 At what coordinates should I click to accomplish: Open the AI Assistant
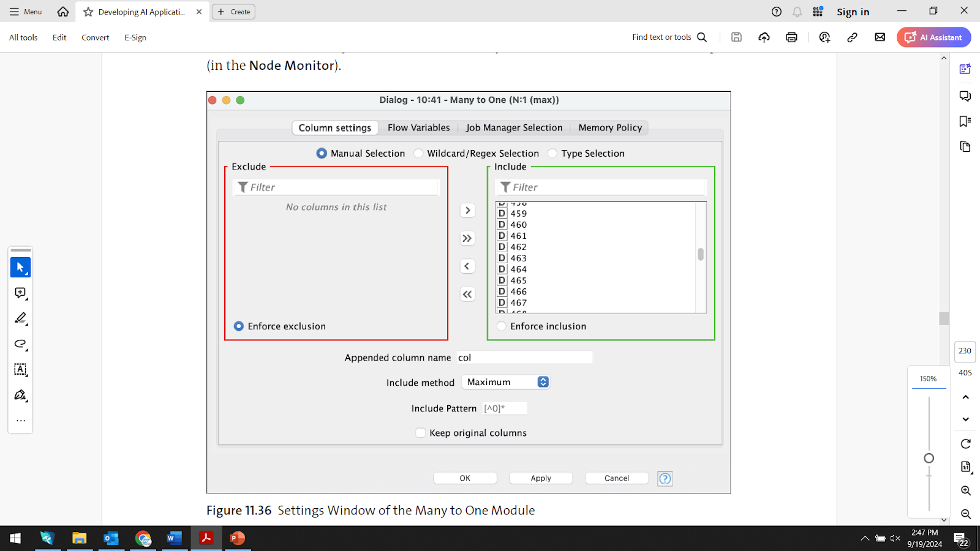coord(933,37)
